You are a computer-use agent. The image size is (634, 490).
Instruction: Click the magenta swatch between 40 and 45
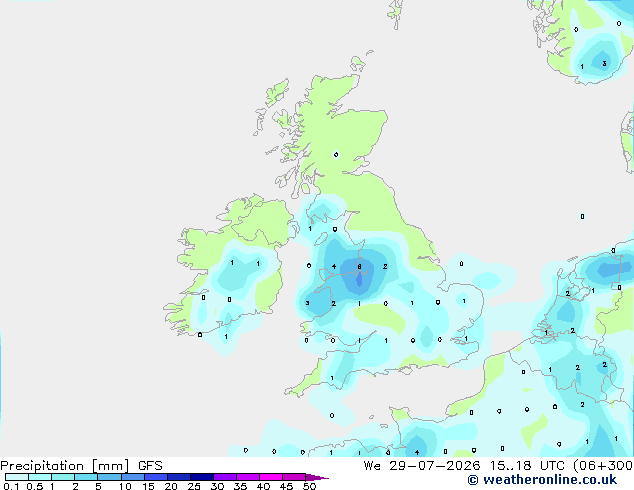point(271,477)
